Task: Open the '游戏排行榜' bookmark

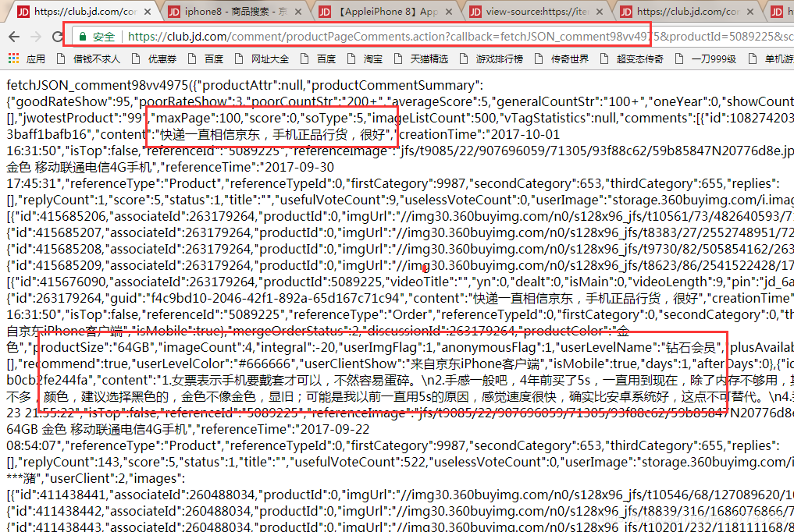Action: 491,59
